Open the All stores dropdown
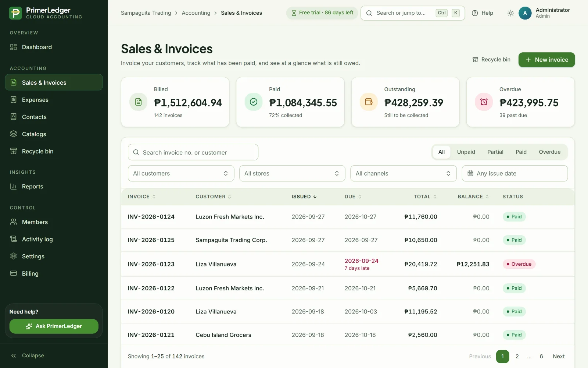The width and height of the screenshot is (588, 368). click(292, 173)
